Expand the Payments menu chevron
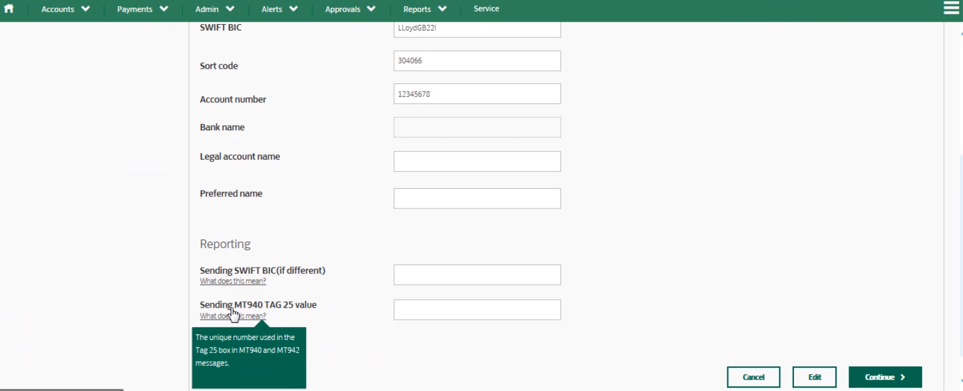 (163, 9)
